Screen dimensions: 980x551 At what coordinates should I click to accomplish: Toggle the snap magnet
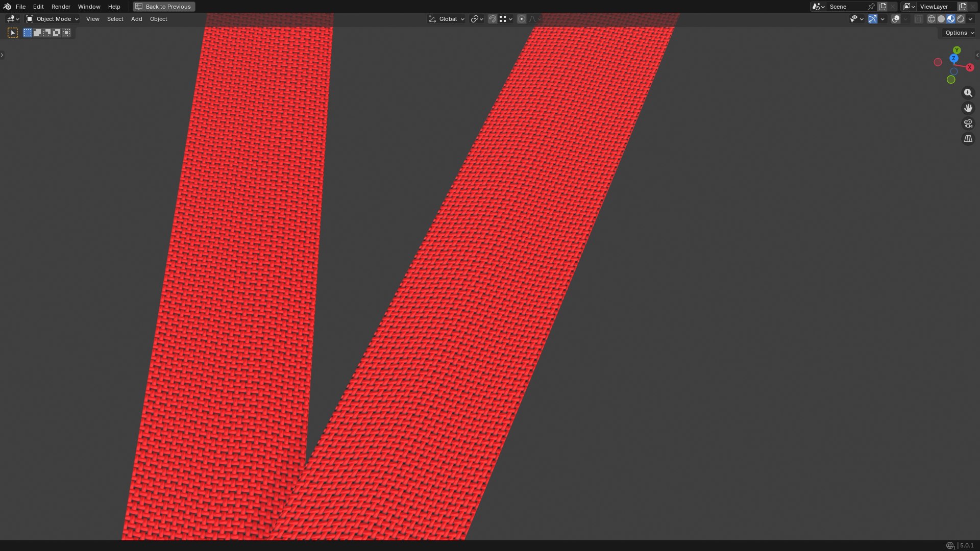[x=493, y=19]
